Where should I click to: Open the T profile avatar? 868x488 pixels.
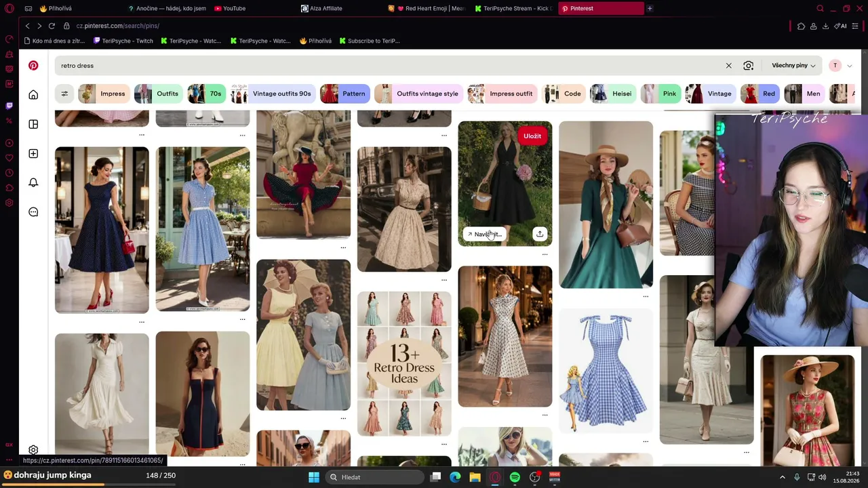(x=835, y=66)
